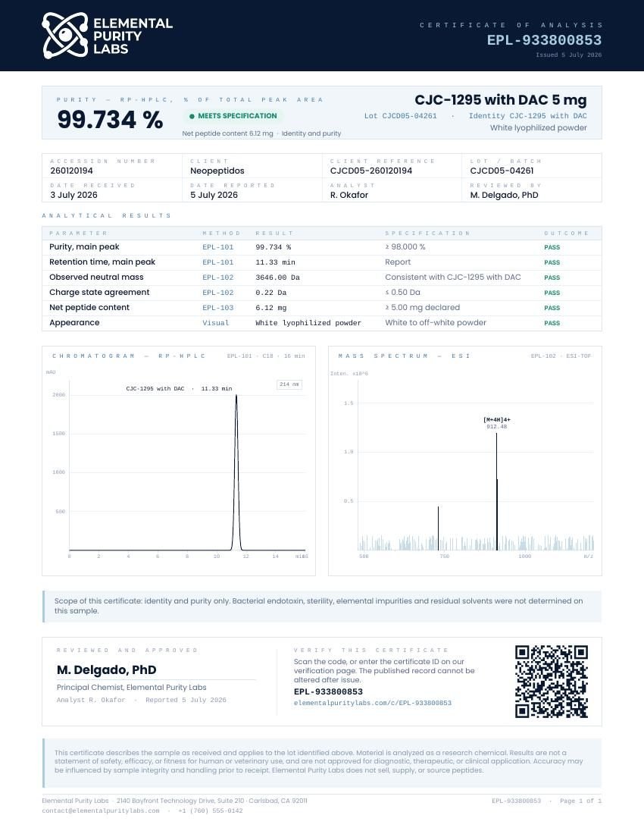Click the Net peptide content row label
Screen dimensions: 644x834
[x=89, y=307]
